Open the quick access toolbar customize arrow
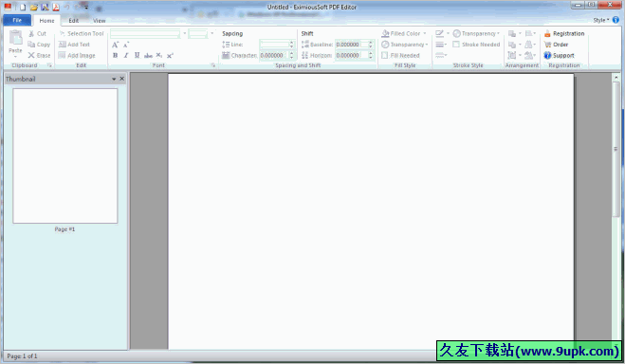 tap(86, 8)
